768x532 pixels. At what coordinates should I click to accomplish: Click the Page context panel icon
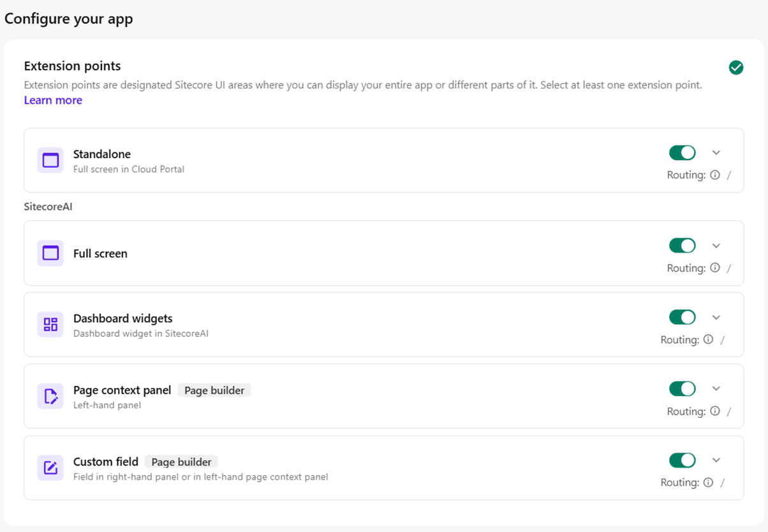(x=50, y=396)
